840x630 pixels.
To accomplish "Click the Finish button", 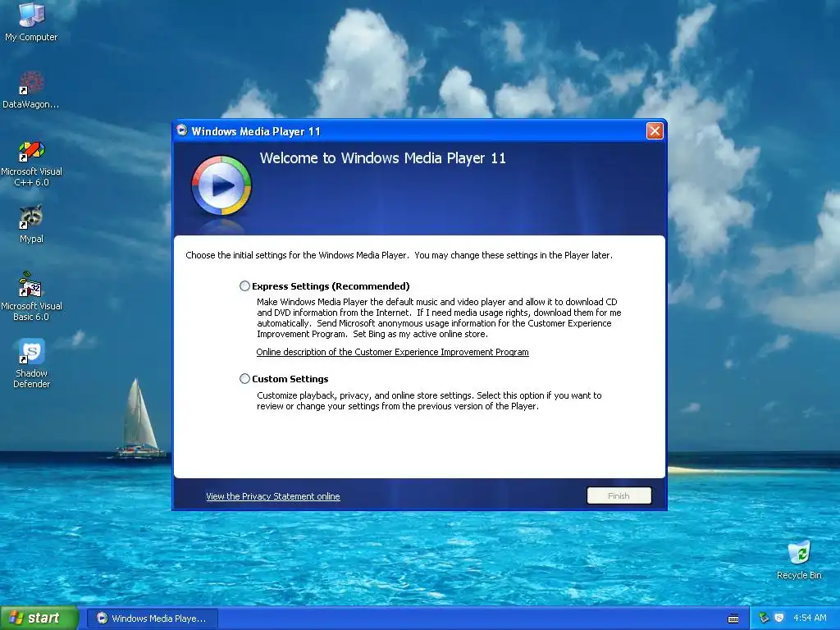I will (619, 495).
